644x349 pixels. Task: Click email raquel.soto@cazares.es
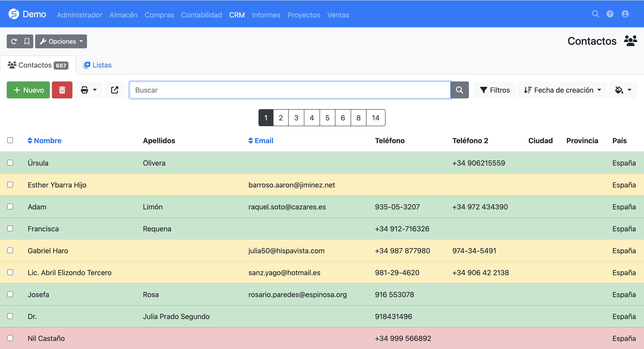(x=287, y=207)
